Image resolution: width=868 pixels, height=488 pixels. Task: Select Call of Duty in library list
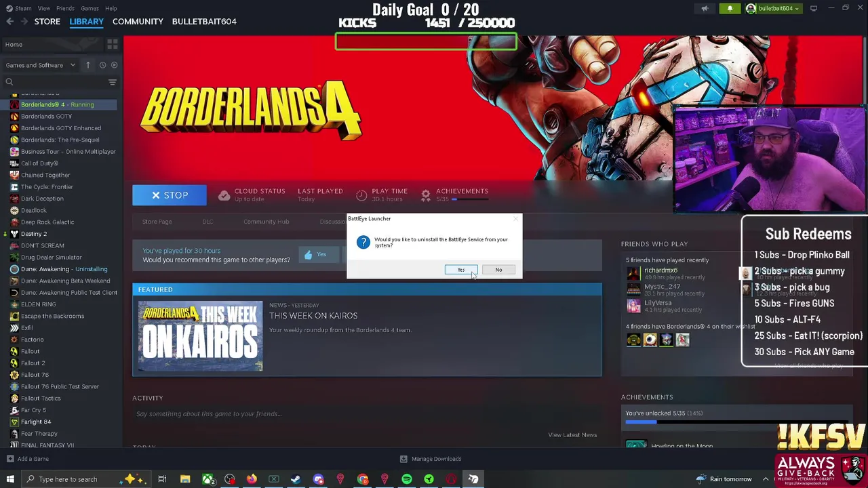click(39, 163)
